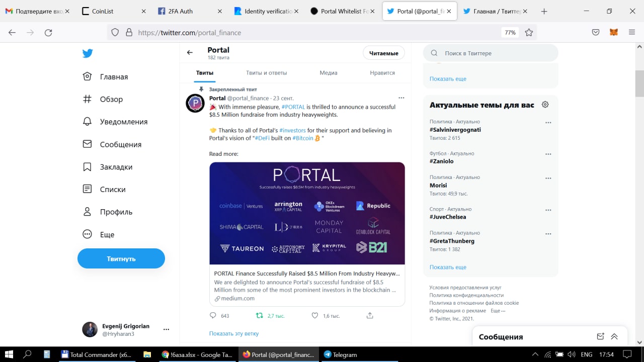Click the Твитнуть button
Viewport: 644px width, 362px height.
click(x=121, y=258)
